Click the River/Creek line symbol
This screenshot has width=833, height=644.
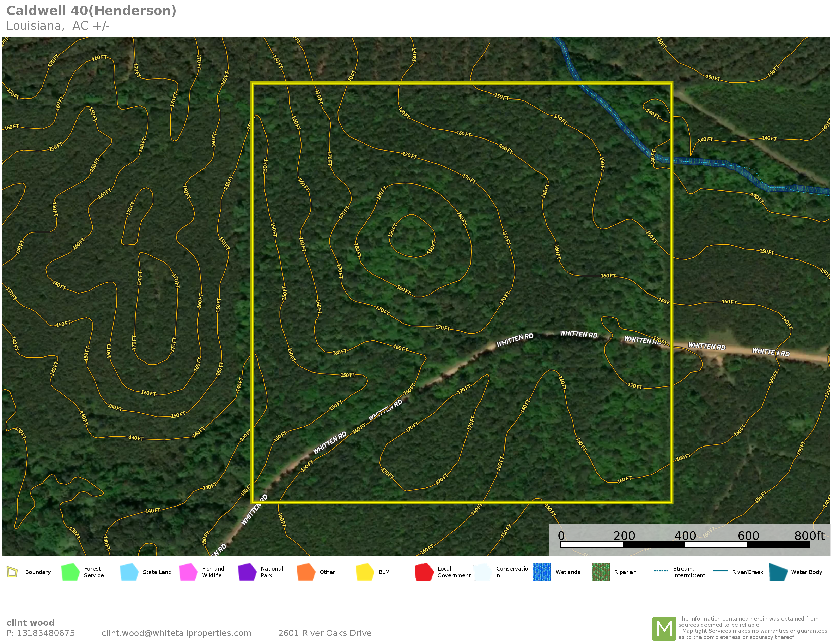(720, 571)
